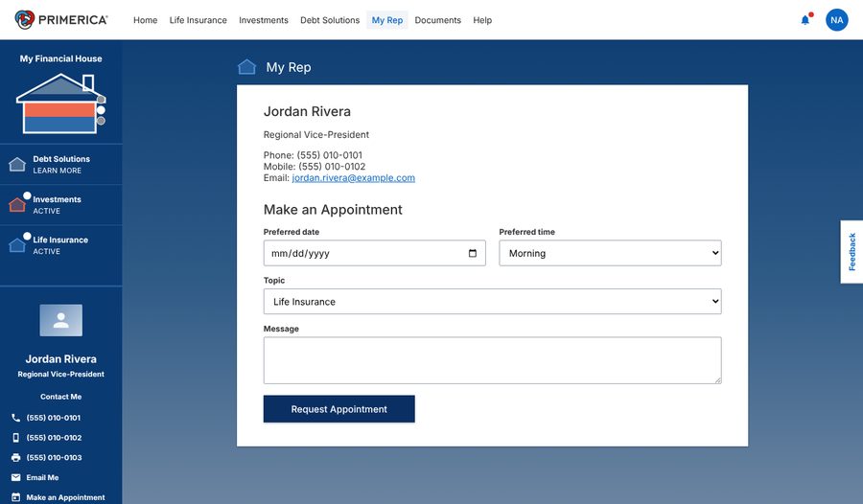Click the Mobile: (555) 010-0102 line in card
This screenshot has height=504, width=863.
pyautogui.click(x=315, y=166)
